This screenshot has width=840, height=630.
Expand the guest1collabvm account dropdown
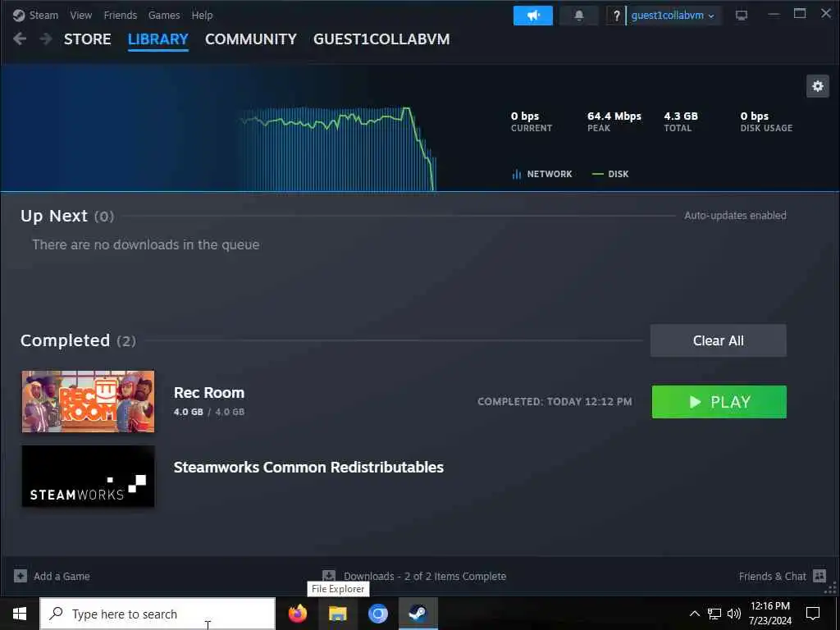pyautogui.click(x=673, y=16)
